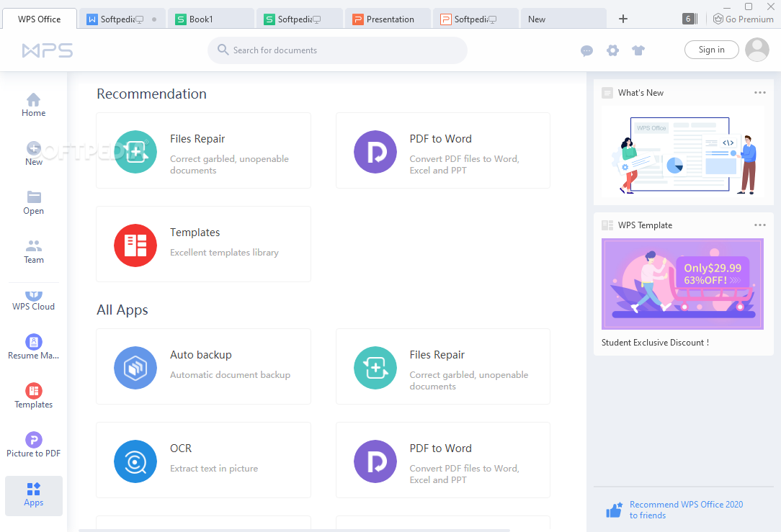The height and width of the screenshot is (532, 781).
Task: Open the Templates card with red icon
Action: coord(203,244)
